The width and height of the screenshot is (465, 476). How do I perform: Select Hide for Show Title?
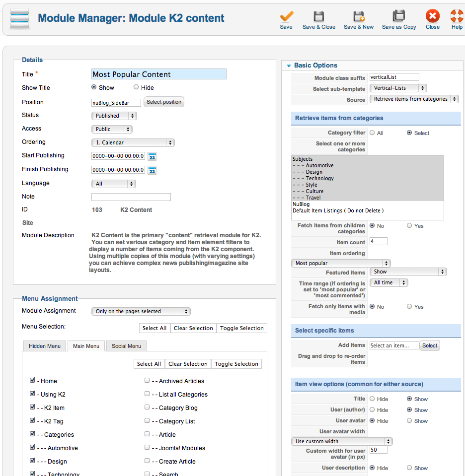[136, 87]
